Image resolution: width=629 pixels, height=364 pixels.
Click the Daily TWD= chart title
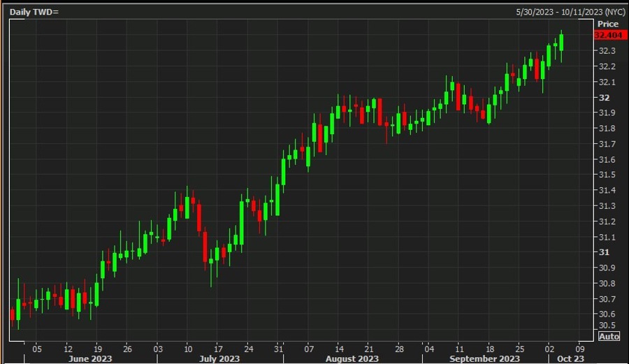coord(34,12)
